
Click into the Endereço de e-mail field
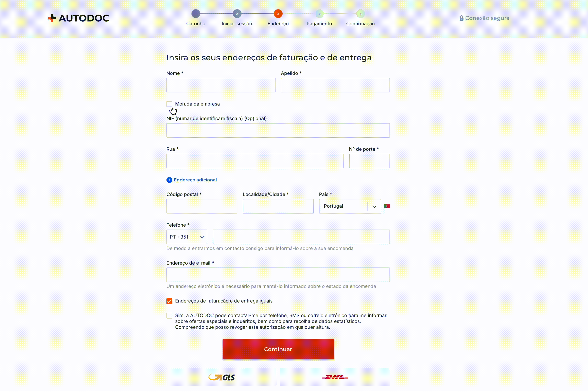pos(278,275)
